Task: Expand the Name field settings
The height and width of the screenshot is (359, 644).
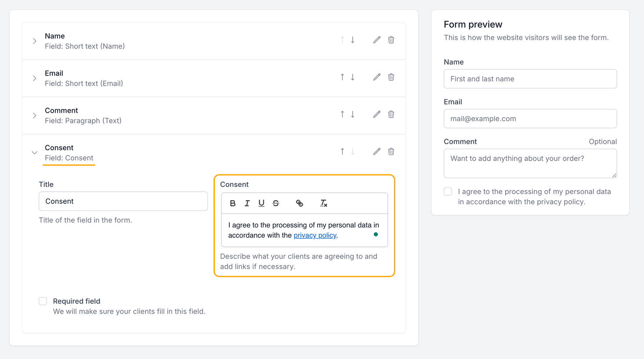Action: coord(35,41)
